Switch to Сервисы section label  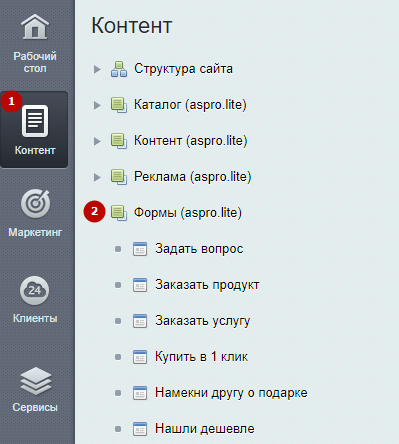(35, 407)
